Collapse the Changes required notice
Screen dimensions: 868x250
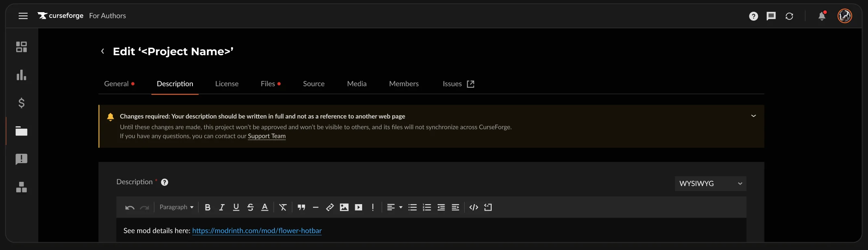tap(754, 116)
